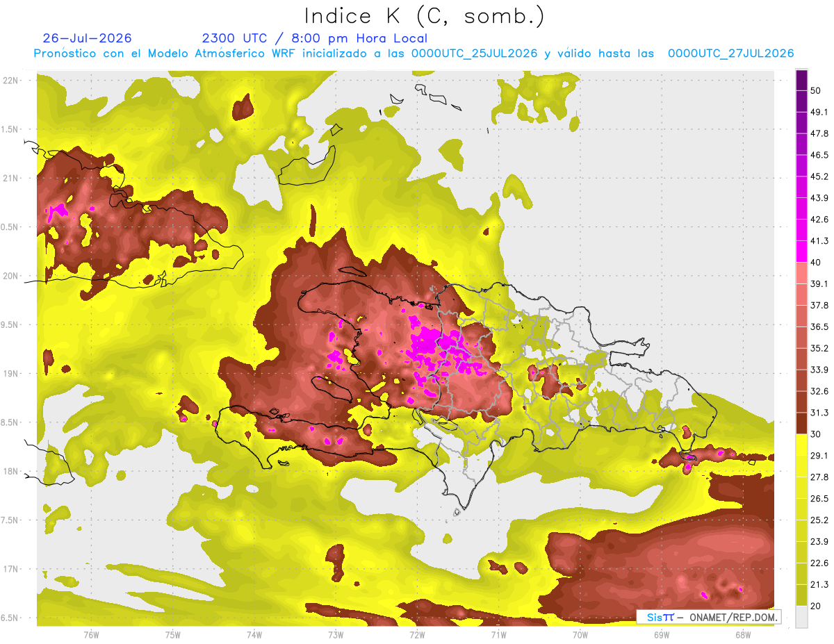Click the 21N latitude label
834x644 pixels.
(x=10, y=178)
